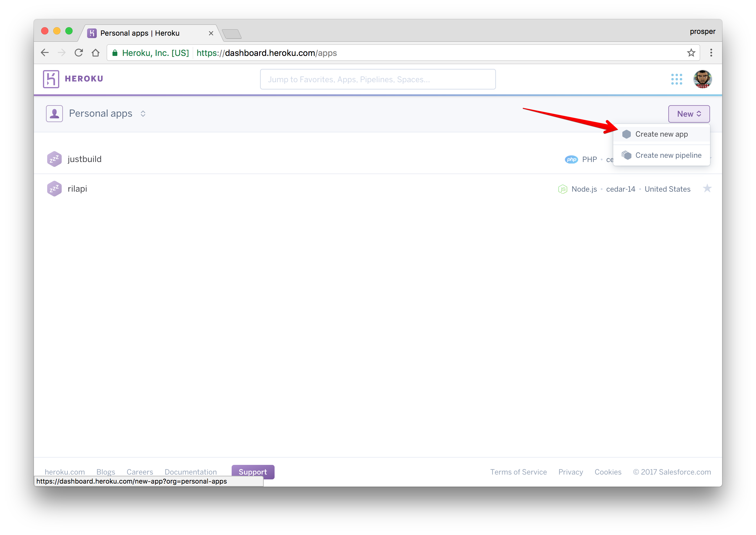Reload the page with browser refresh icon
This screenshot has width=756, height=535.
79,53
